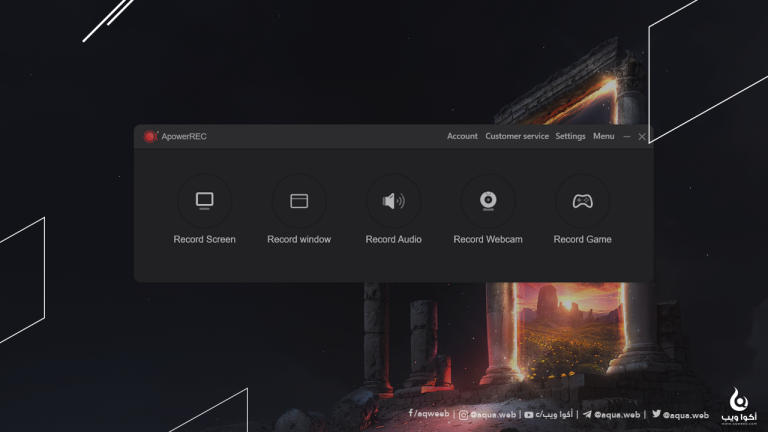
Task: Open the Menu option
Action: [x=603, y=136]
